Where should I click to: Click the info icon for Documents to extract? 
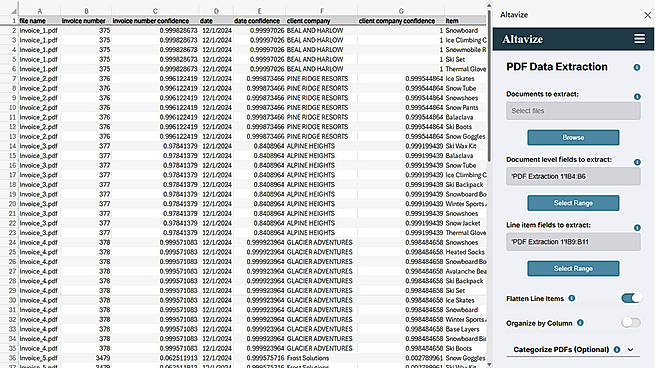tap(637, 96)
